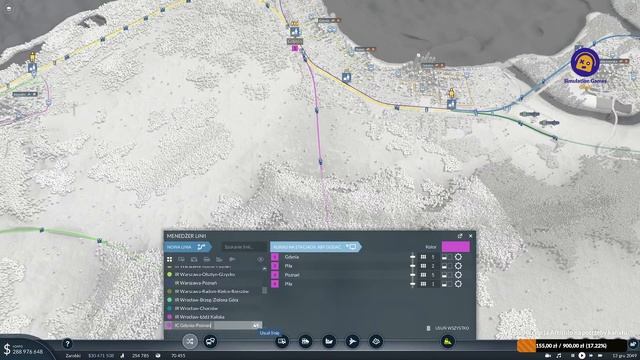Pause the game simulation
The width and height of the screenshot is (640, 360).
pyautogui.click(x=572, y=356)
